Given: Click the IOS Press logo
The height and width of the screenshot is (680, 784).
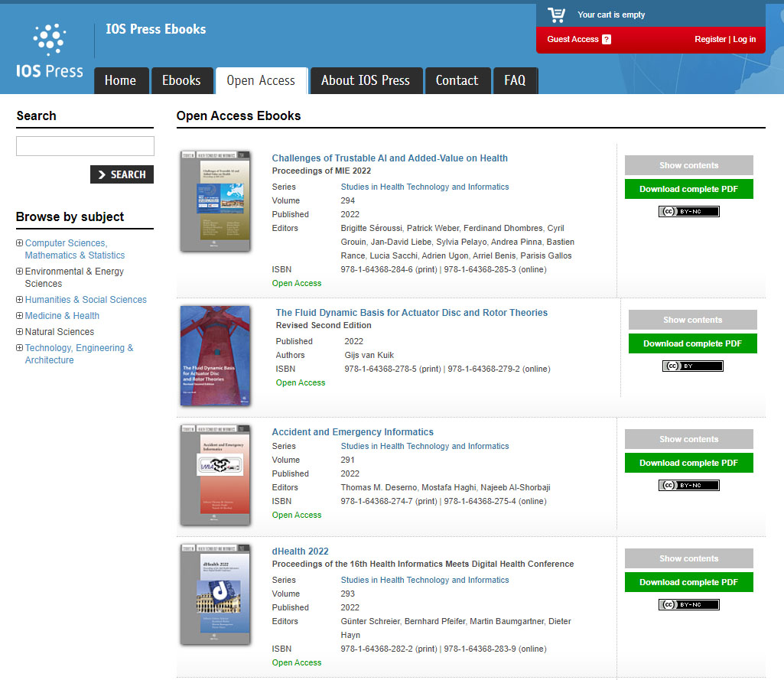Looking at the screenshot, I should tap(50, 50).
